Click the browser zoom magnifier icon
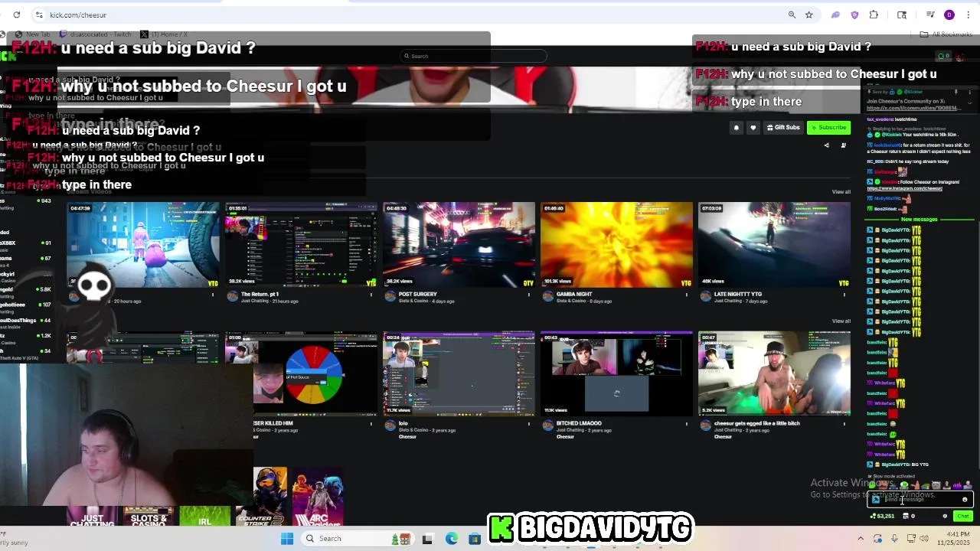The width and height of the screenshot is (980, 551). [792, 15]
